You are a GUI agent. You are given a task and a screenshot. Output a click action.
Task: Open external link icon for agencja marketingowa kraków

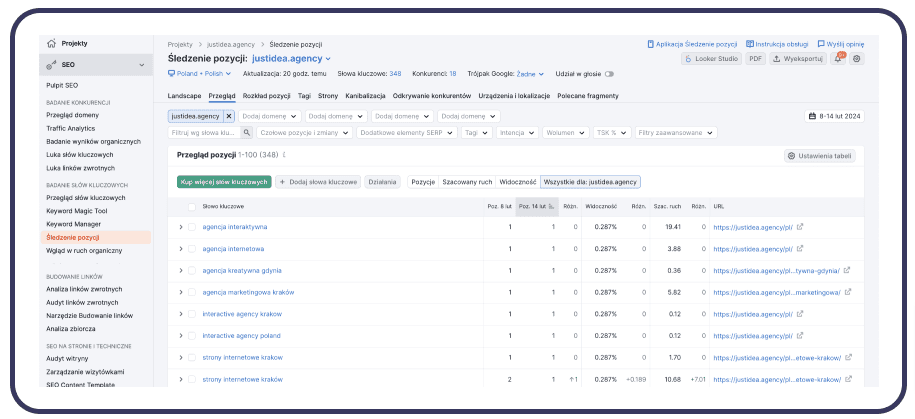(847, 292)
